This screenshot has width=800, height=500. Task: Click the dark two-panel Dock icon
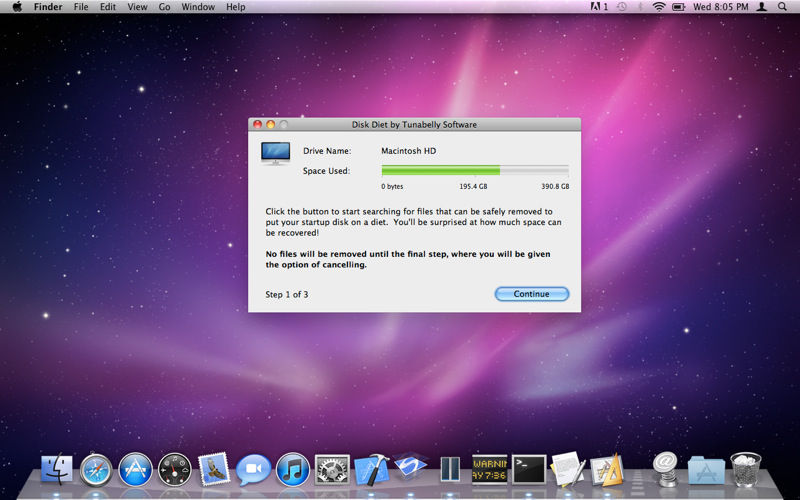tap(450, 469)
